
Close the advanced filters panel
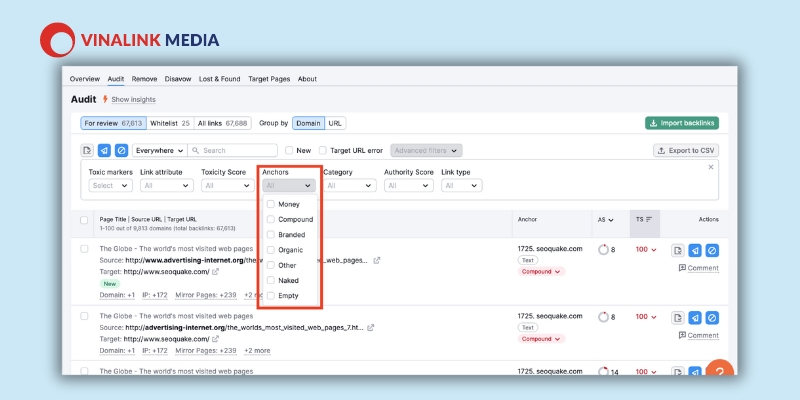click(x=711, y=167)
